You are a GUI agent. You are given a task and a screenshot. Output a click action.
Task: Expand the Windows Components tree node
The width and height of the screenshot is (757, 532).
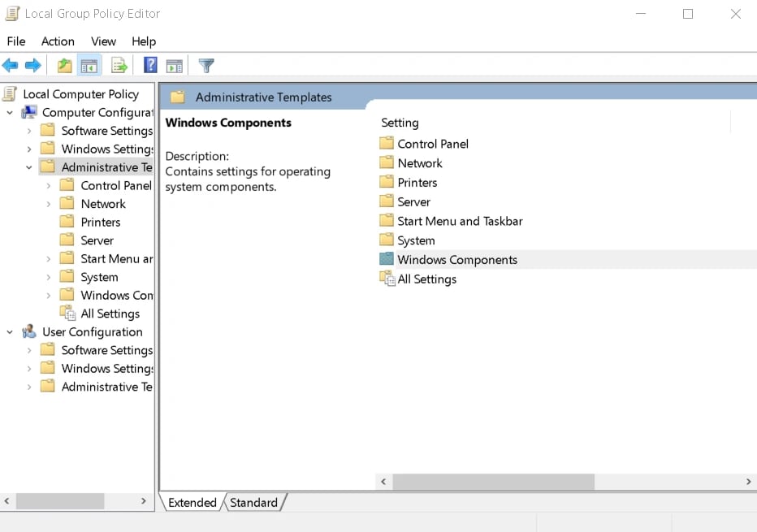[x=48, y=296]
